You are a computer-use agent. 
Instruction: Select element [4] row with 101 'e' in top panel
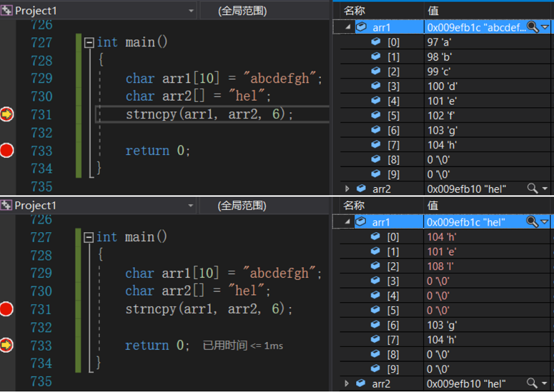(445, 101)
